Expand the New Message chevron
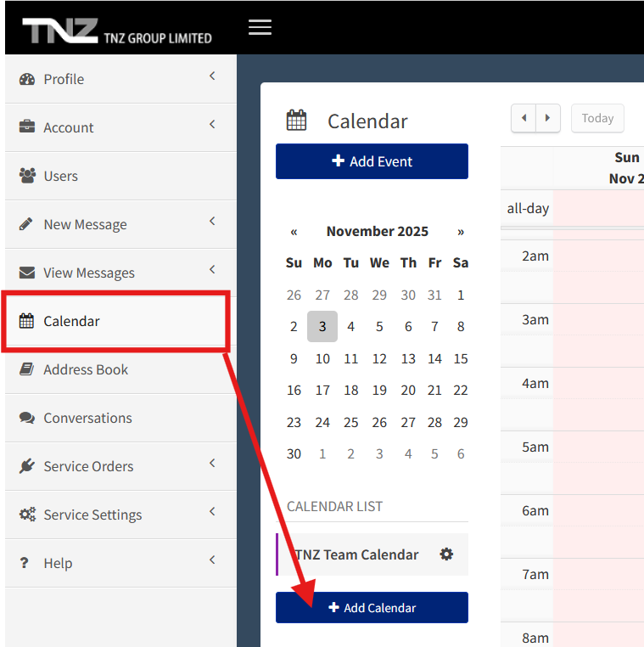644x647 pixels. [x=212, y=221]
